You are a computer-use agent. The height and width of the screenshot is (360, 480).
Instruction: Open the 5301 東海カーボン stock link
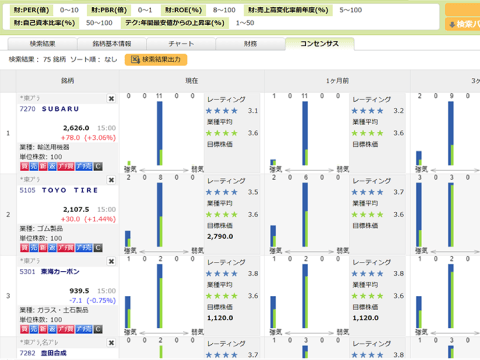[49, 272]
